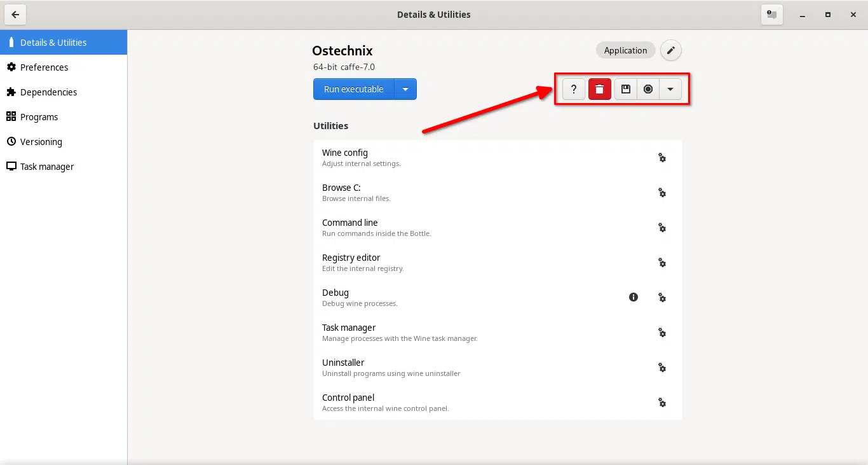
Task: Open the notification icon in the title bar
Action: pyautogui.click(x=771, y=15)
